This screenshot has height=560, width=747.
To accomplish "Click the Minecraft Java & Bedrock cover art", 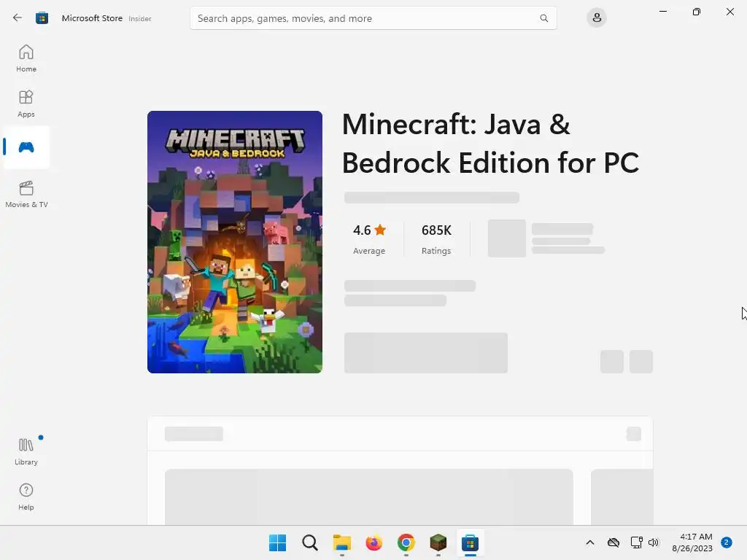I will click(x=235, y=242).
